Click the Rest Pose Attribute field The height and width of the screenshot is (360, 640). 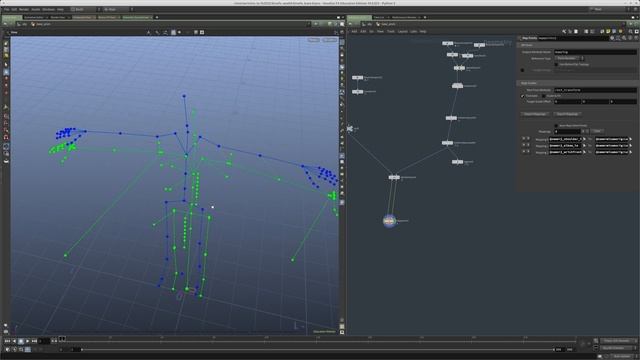click(x=595, y=90)
